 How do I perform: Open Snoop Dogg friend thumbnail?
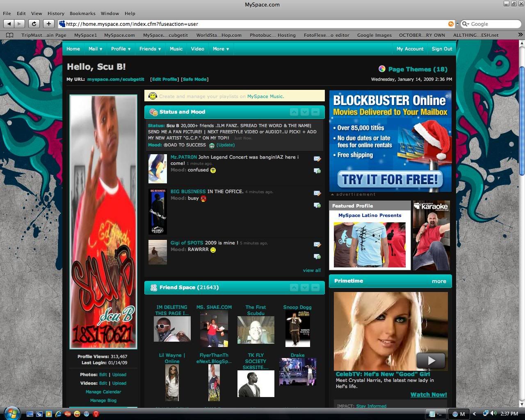point(297,329)
